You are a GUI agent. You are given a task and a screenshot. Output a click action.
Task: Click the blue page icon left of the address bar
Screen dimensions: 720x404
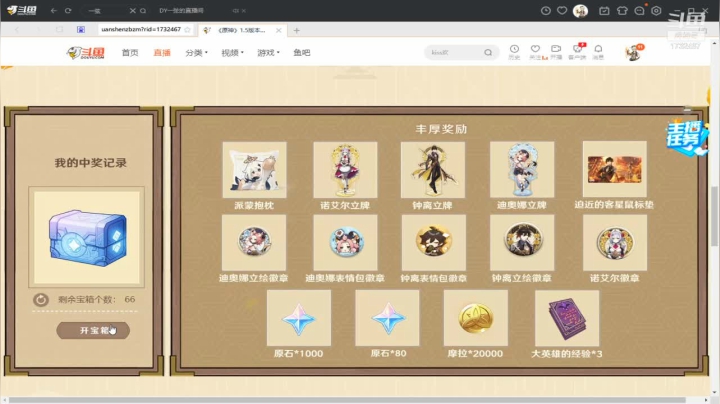point(81,30)
